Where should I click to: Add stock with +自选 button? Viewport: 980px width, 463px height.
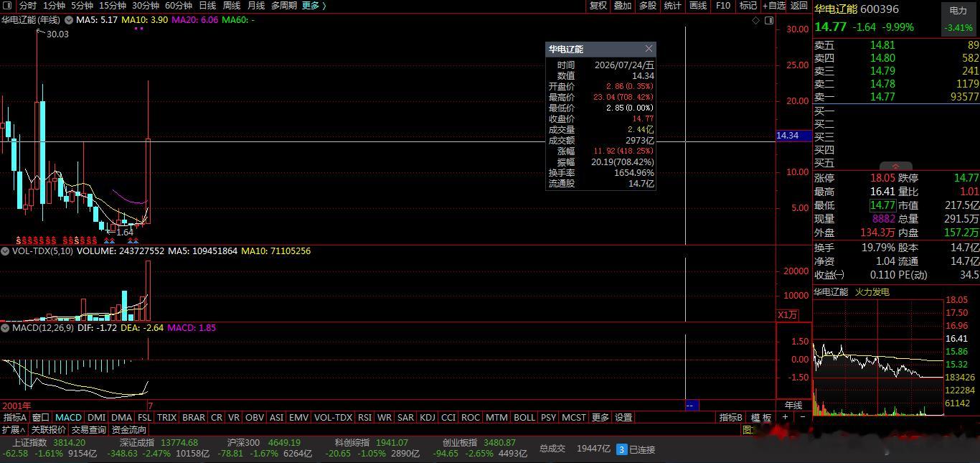tap(774, 6)
